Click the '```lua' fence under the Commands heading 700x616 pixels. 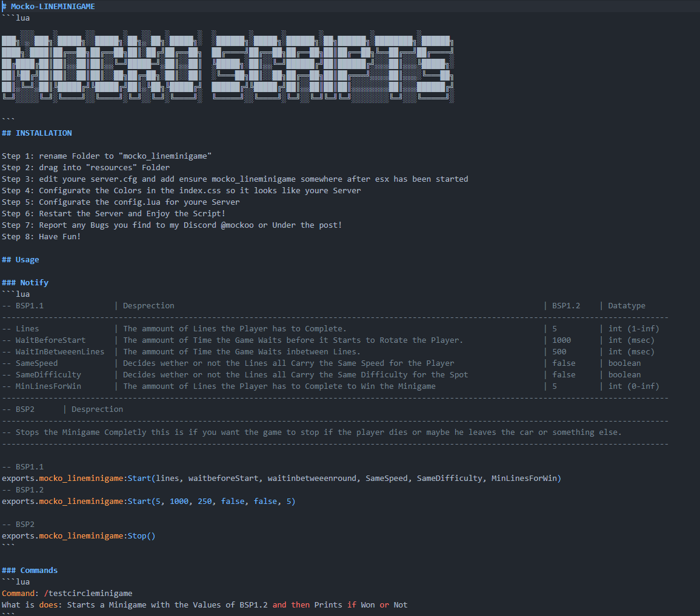point(16,582)
